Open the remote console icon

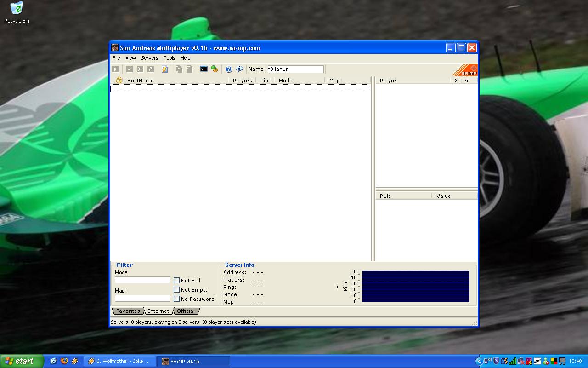(204, 69)
